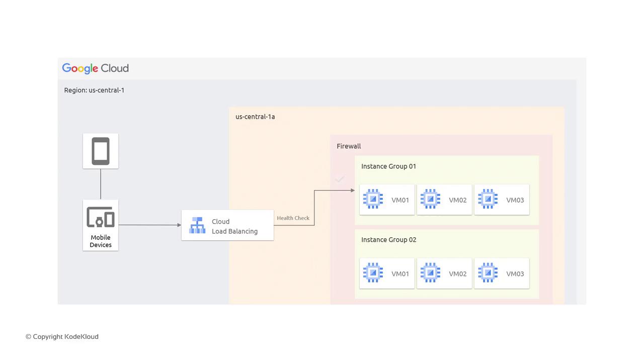Viewport: 644px width, 362px height.
Task: Select VM02 chip icon in Instance Group 02
Action: tap(430, 273)
